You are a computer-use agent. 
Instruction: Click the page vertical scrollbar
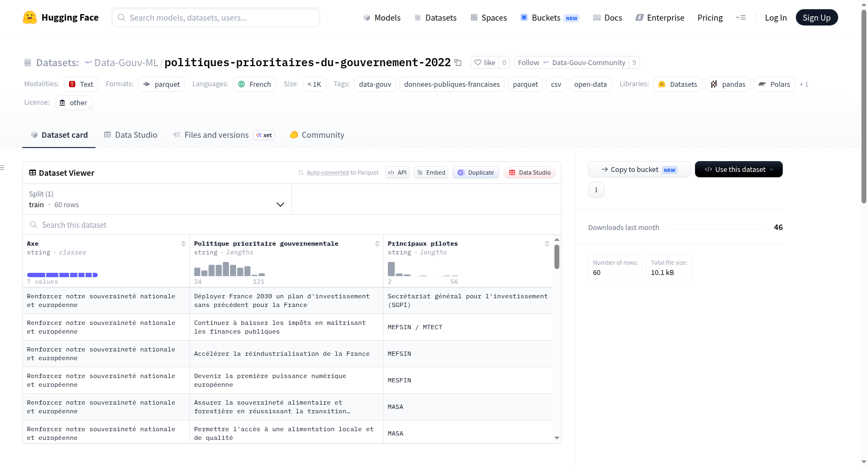864,106
